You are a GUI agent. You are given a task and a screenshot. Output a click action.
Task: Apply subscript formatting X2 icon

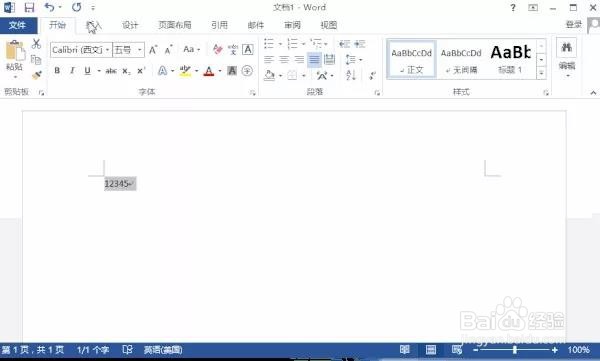pyautogui.click(x=126, y=71)
